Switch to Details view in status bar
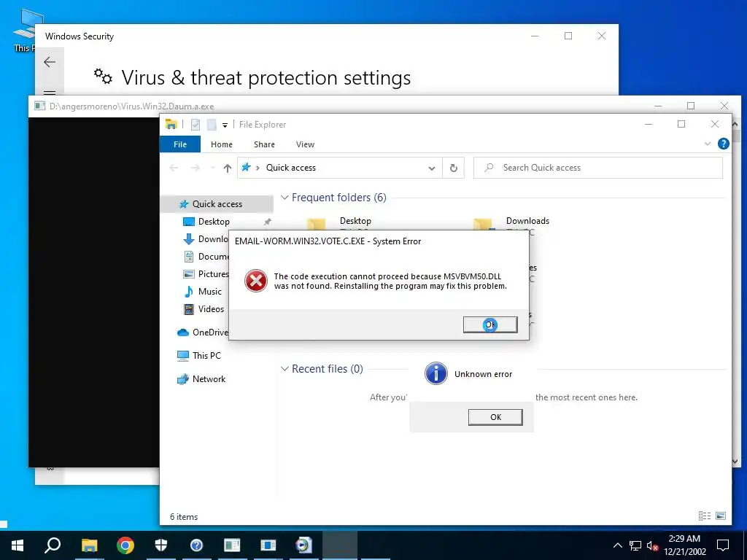 [x=705, y=516]
